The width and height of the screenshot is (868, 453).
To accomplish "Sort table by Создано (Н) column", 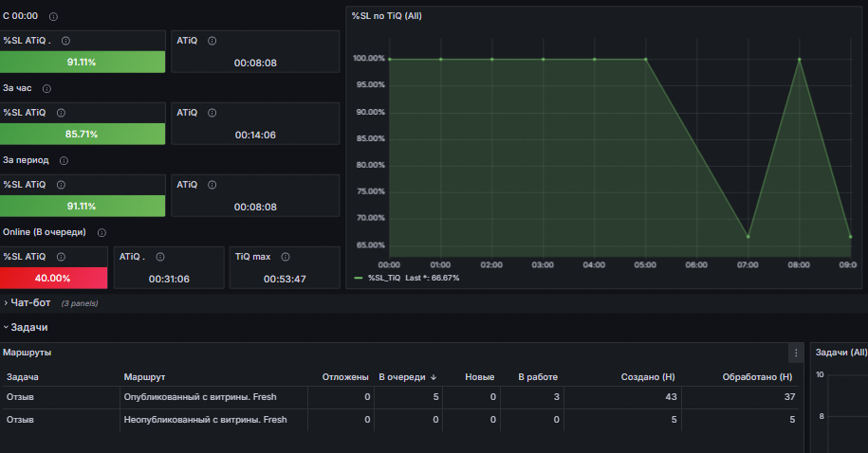I will [x=648, y=376].
